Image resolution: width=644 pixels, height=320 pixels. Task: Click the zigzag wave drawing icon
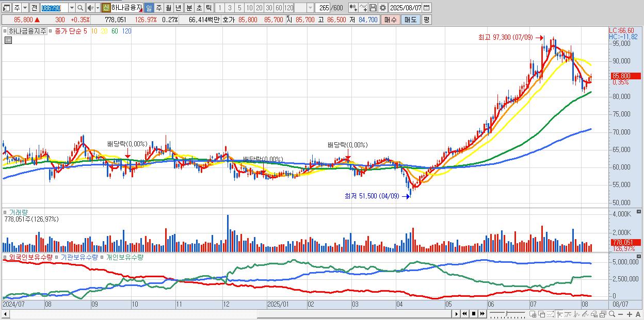click(x=577, y=314)
